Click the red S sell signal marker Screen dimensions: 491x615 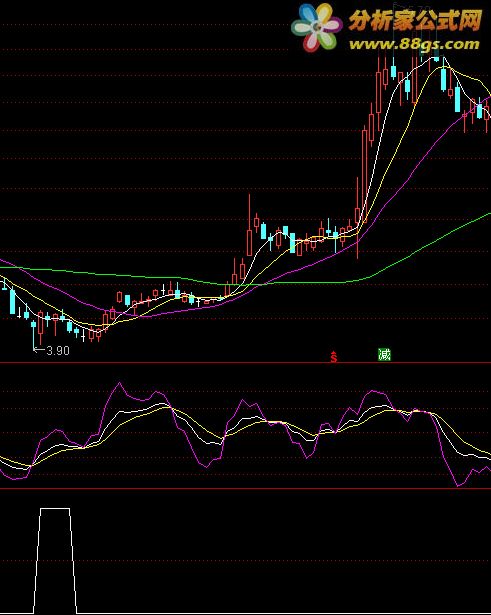pos(334,357)
